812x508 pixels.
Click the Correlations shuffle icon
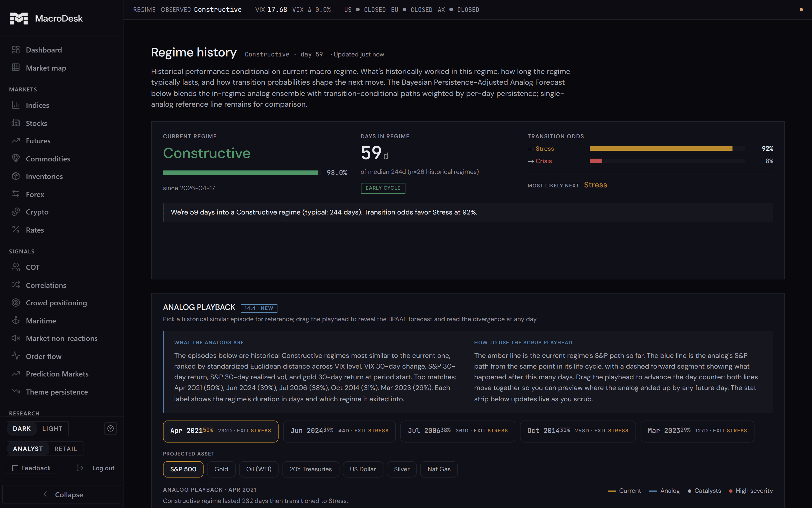16,285
